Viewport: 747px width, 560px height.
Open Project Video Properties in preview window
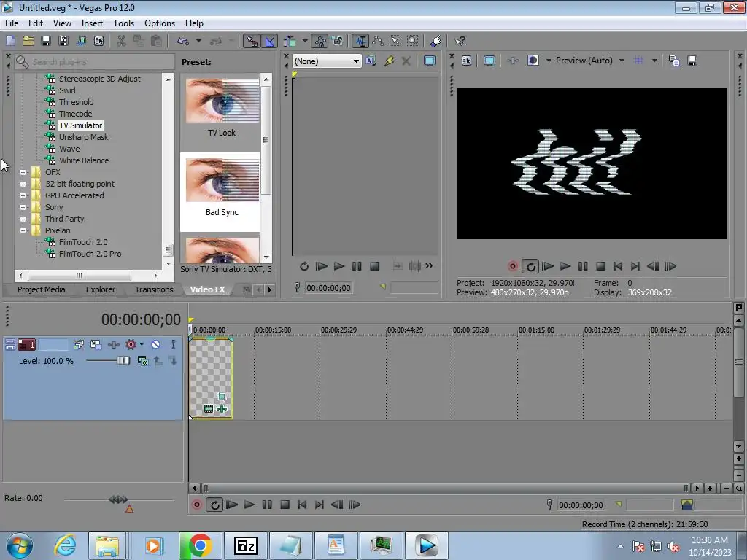[466, 61]
